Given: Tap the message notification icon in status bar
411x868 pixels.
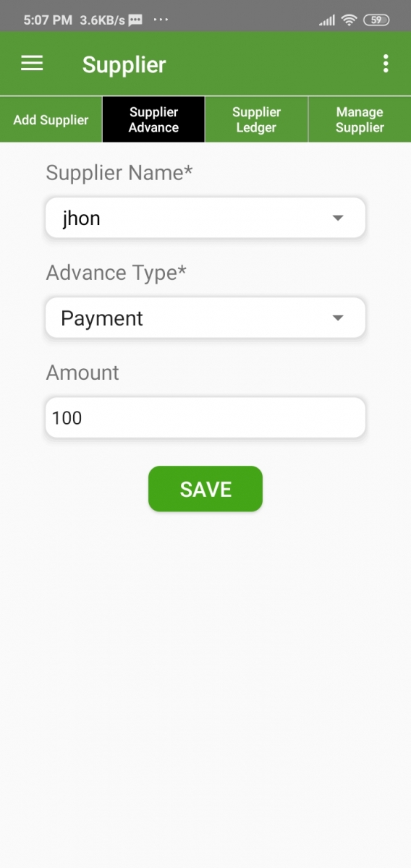Looking at the screenshot, I should 135,20.
